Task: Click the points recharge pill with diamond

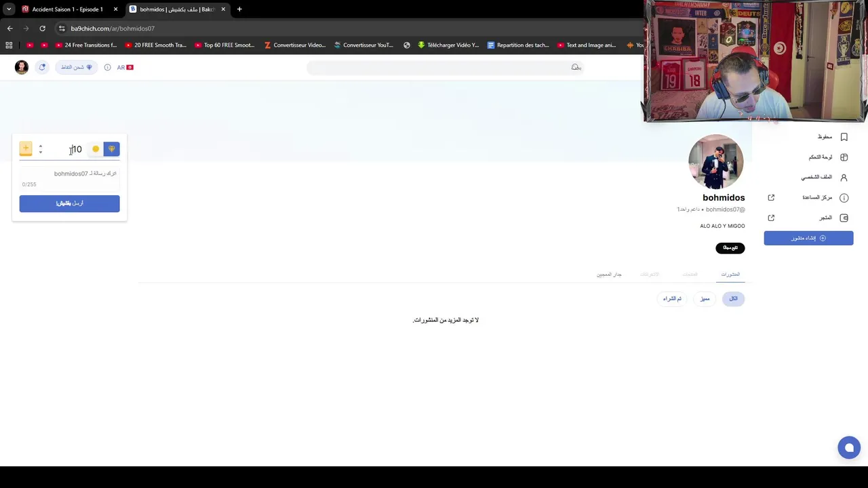Action: 77,67
